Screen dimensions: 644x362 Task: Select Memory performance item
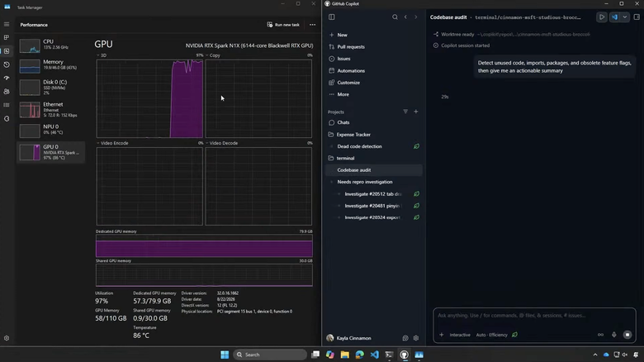pyautogui.click(x=51, y=65)
